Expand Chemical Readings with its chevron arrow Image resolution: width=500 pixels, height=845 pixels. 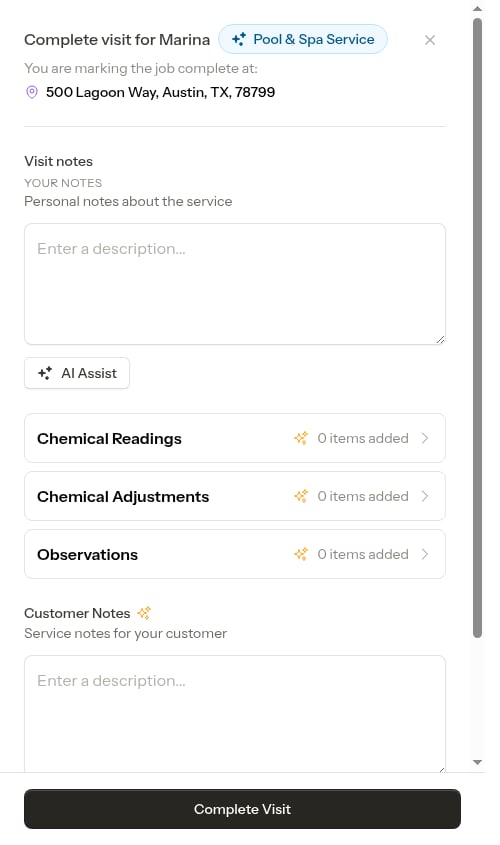[425, 438]
